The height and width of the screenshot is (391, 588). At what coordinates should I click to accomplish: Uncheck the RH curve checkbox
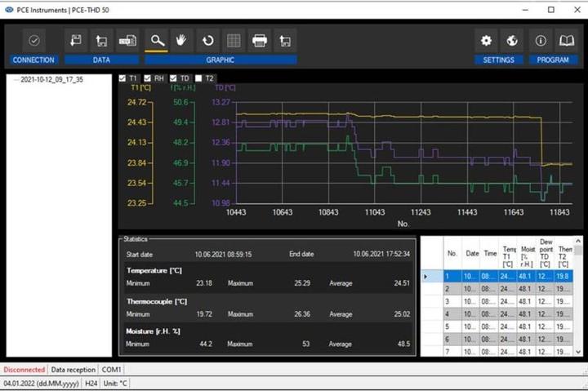pos(147,78)
